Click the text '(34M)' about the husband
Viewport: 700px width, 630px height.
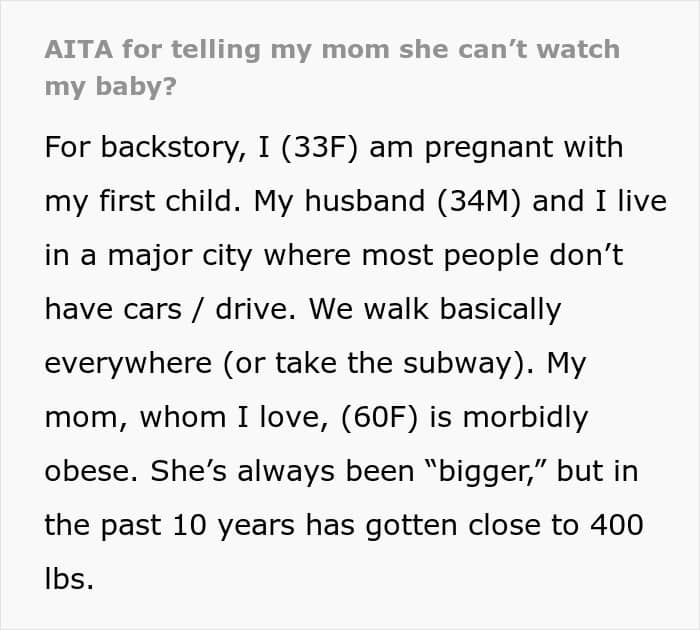(479, 201)
